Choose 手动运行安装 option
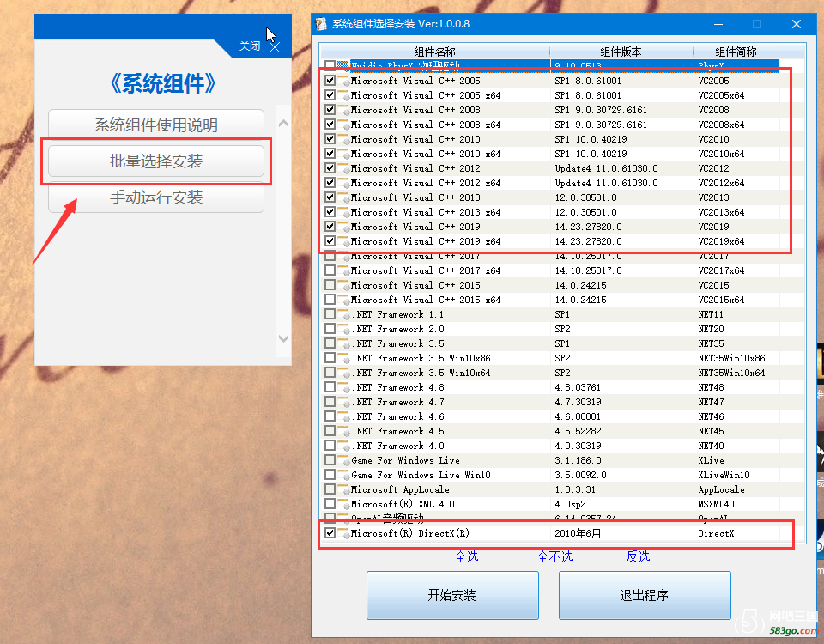This screenshot has height=644, width=824. click(x=156, y=197)
